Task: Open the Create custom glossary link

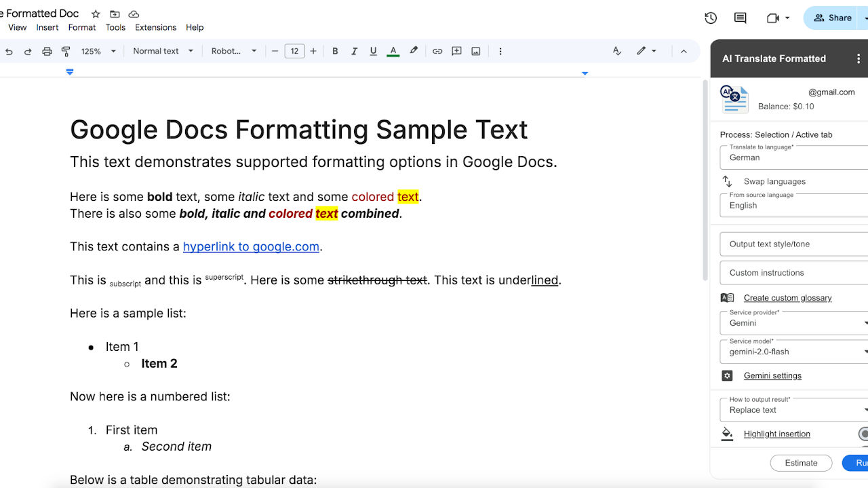Action: (787, 298)
